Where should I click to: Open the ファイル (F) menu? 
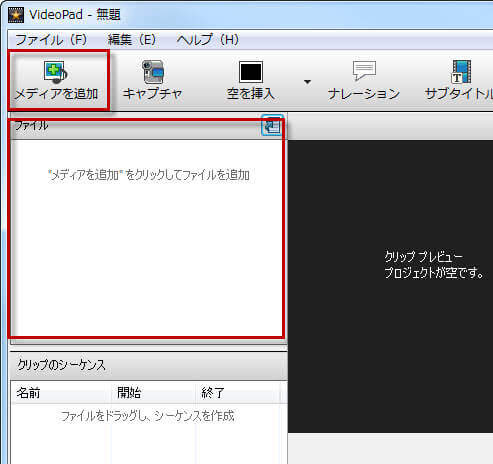51,40
